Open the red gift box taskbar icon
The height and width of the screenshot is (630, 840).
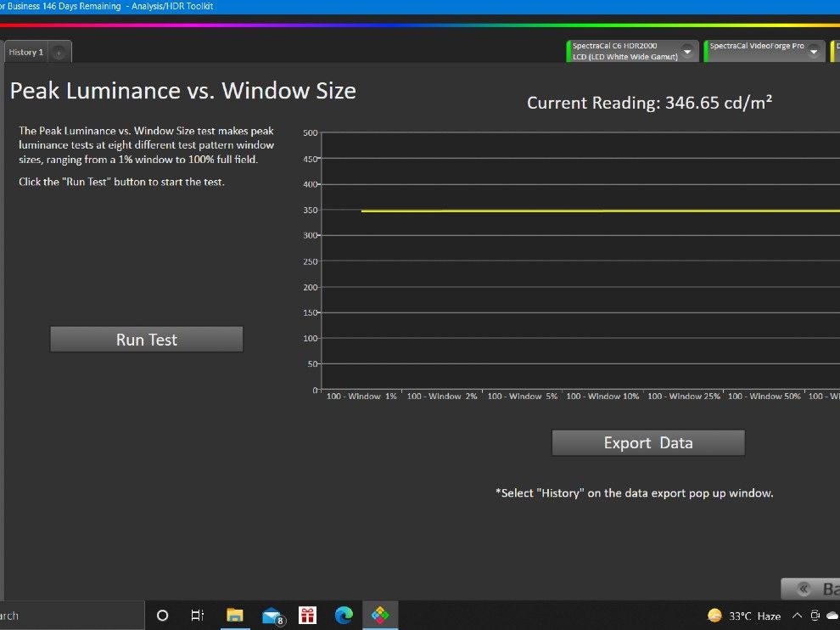pyautogui.click(x=308, y=616)
